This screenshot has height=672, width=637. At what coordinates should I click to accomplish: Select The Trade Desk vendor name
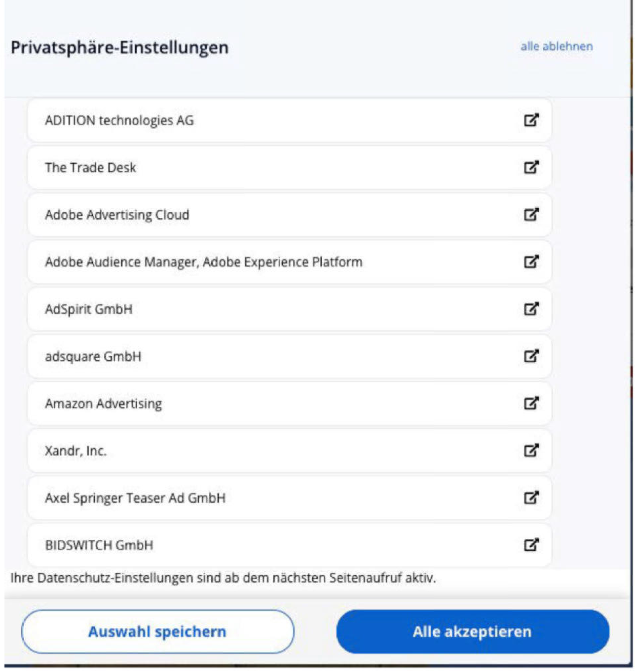click(x=90, y=168)
